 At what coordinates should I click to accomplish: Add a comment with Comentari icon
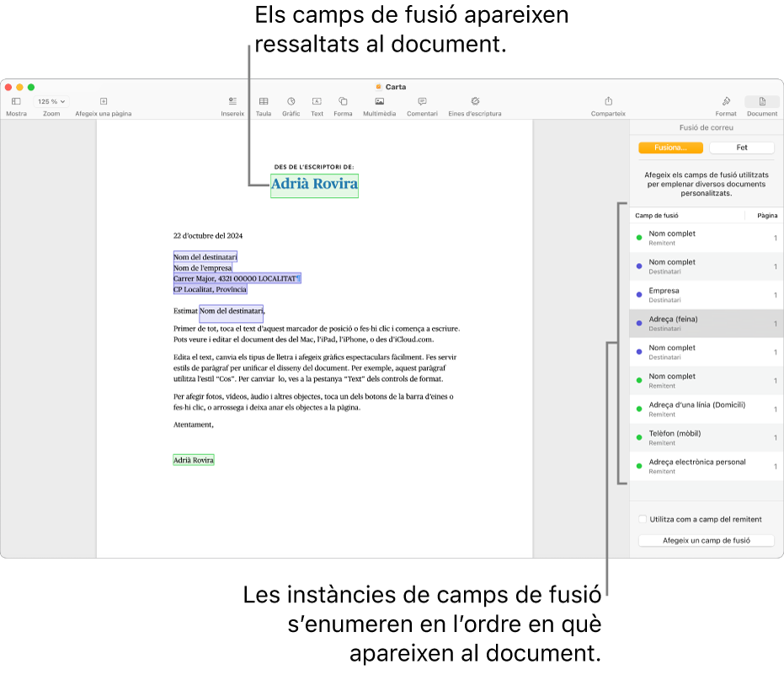422,102
